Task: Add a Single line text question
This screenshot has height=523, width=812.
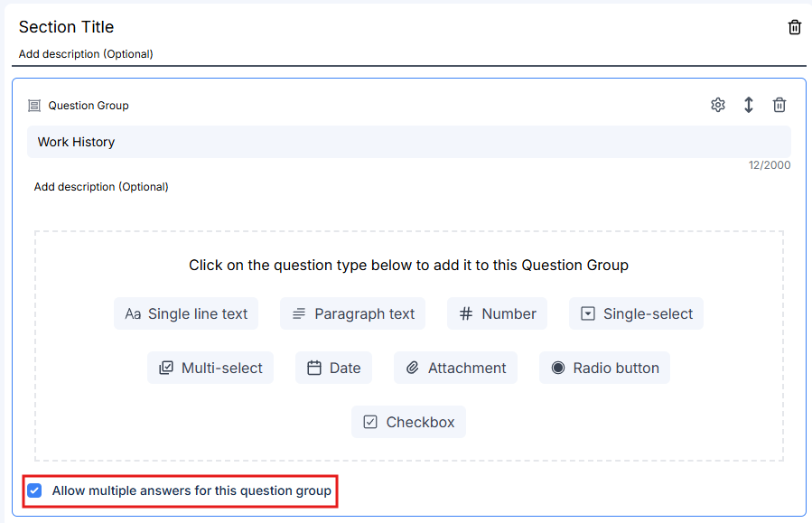Action: click(186, 313)
